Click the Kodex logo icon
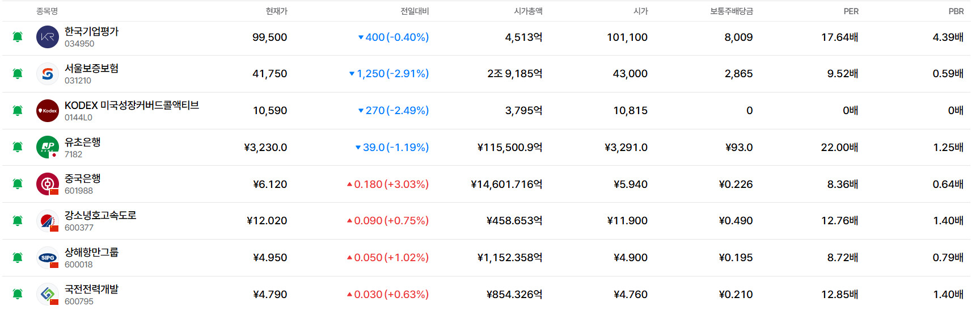The image size is (980, 310). coord(48,111)
